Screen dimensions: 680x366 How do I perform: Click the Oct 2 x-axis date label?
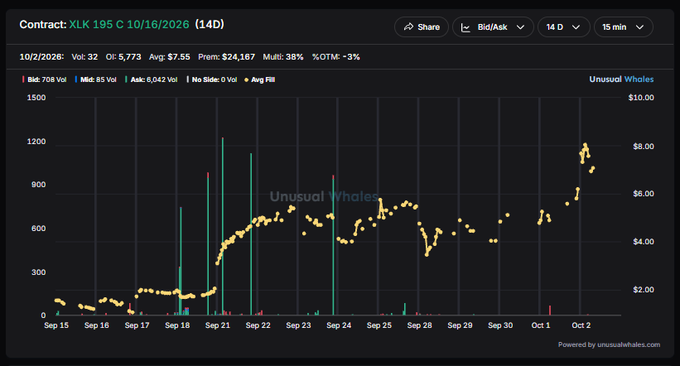tap(581, 325)
